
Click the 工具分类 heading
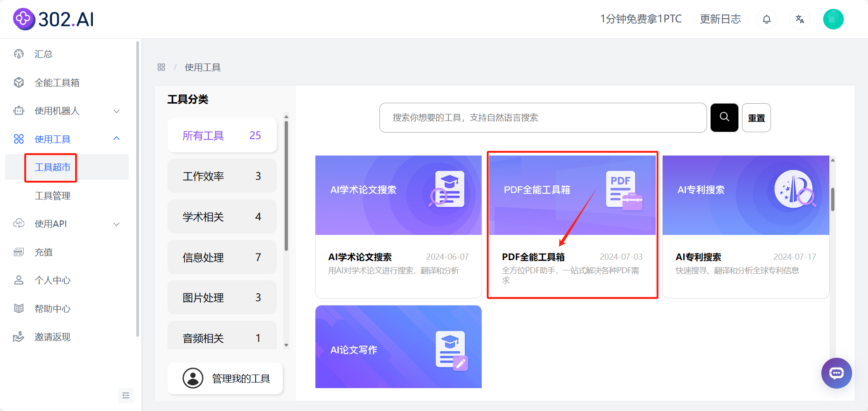click(188, 99)
